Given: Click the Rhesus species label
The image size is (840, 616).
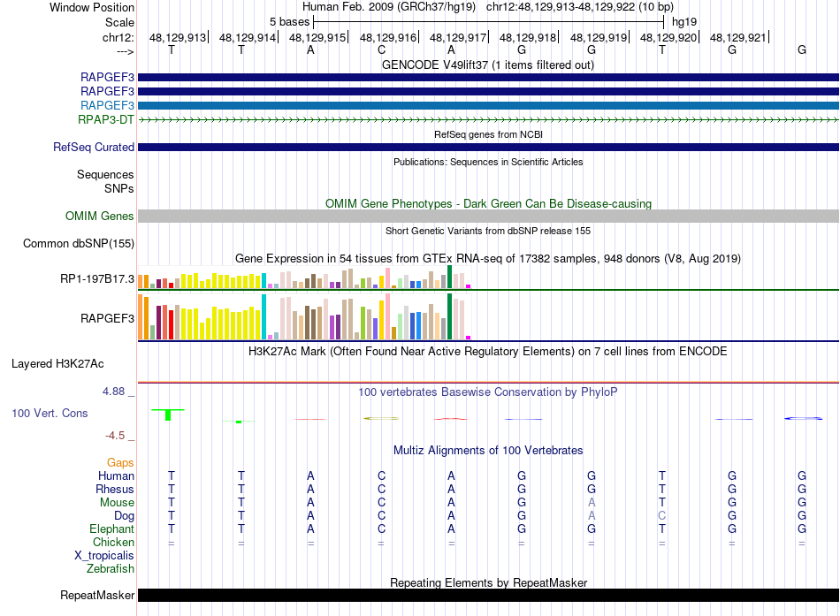Looking at the screenshot, I should pos(115,489).
